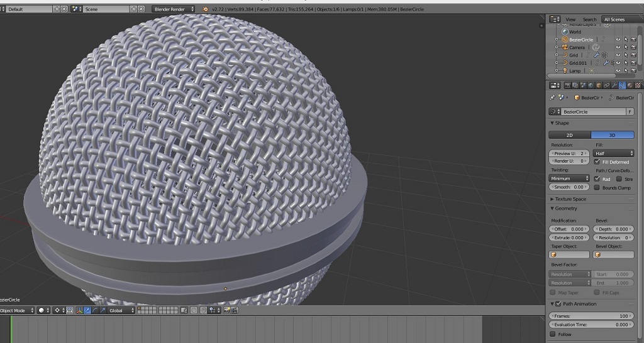Open the World properties tab icon
644x343 pixels.
(x=591, y=85)
